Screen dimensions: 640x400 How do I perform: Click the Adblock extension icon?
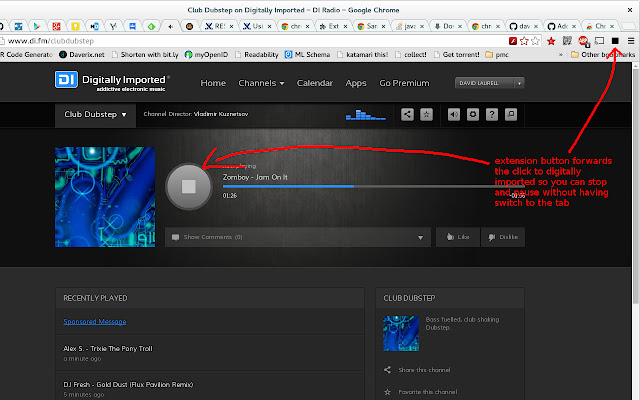[x=583, y=41]
